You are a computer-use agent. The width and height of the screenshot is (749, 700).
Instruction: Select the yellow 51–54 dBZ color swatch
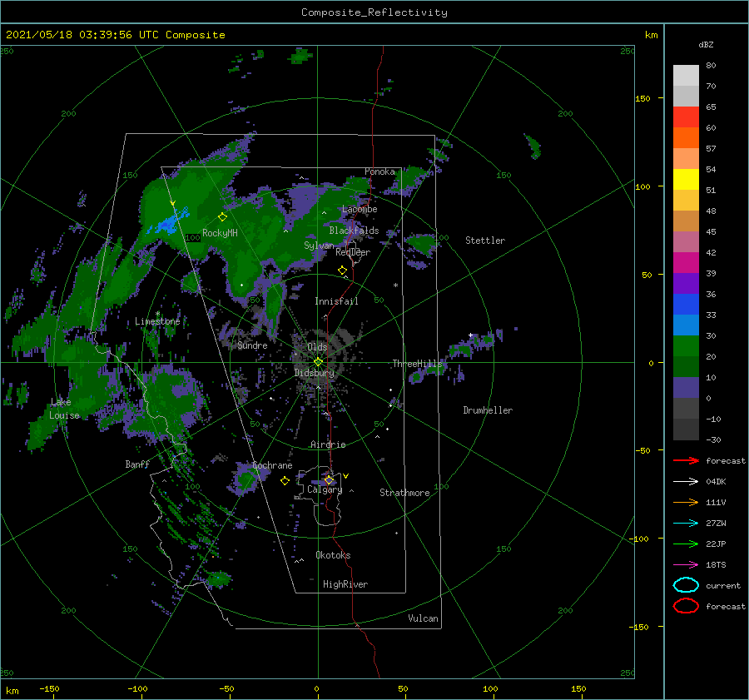(686, 180)
